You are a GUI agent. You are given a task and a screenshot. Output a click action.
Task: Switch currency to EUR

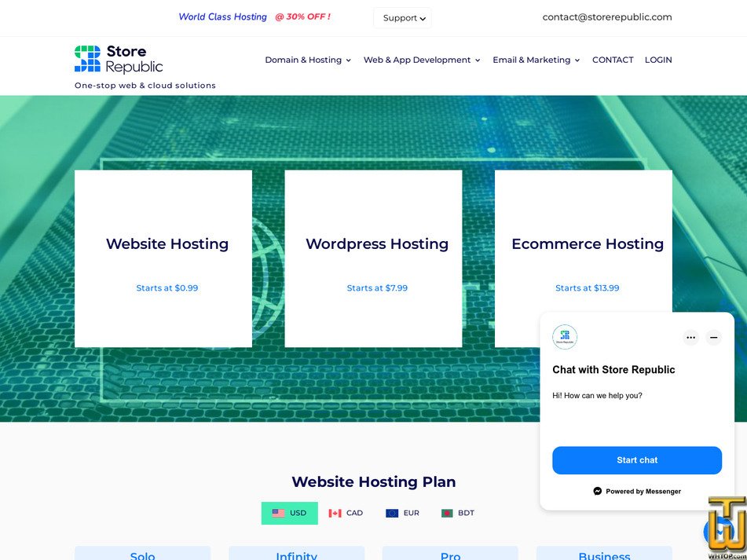[401, 512]
